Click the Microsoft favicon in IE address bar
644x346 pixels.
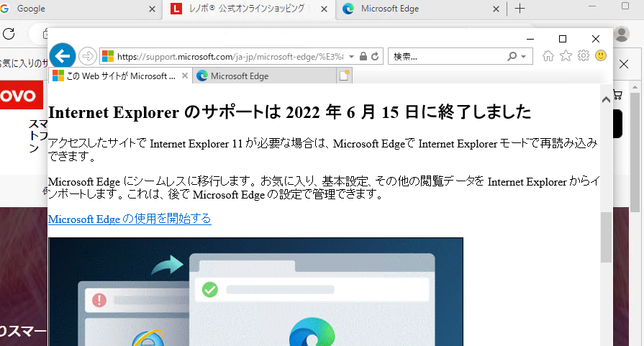(108, 56)
